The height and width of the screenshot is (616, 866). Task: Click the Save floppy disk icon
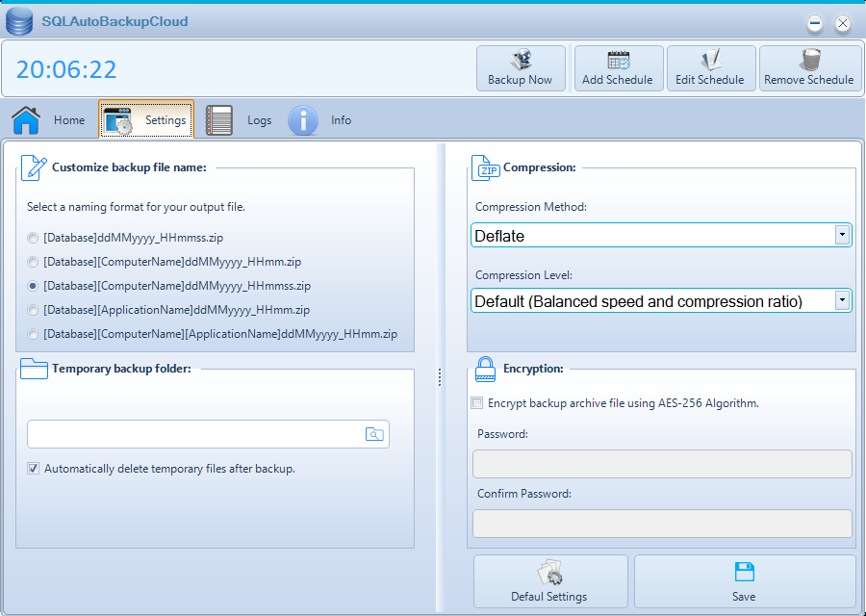point(745,573)
